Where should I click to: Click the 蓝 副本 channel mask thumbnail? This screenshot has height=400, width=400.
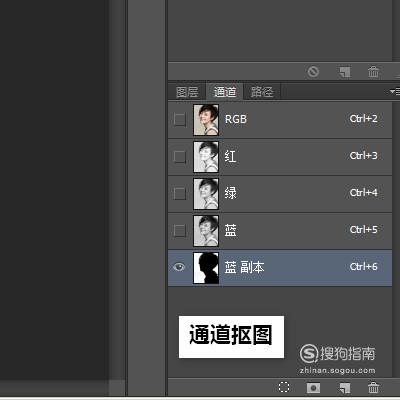206,268
